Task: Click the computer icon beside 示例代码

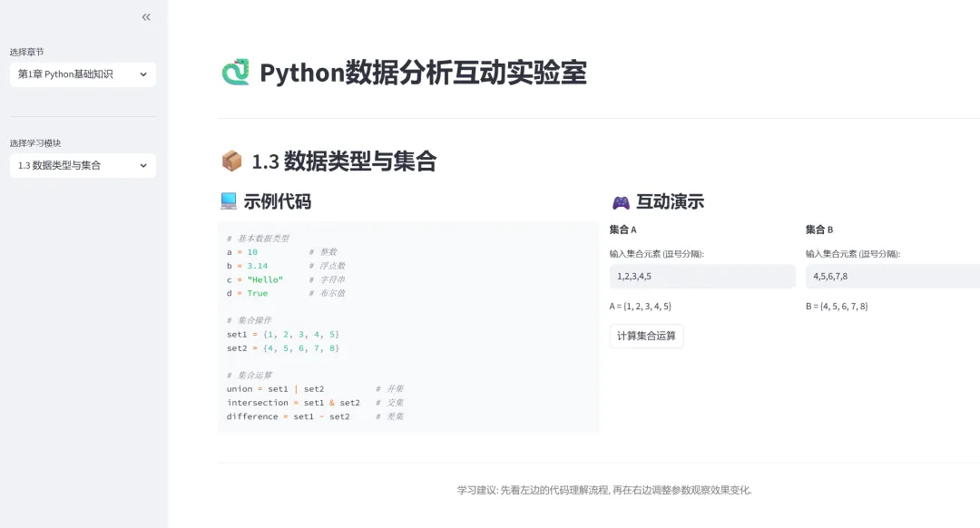Action: [x=229, y=201]
